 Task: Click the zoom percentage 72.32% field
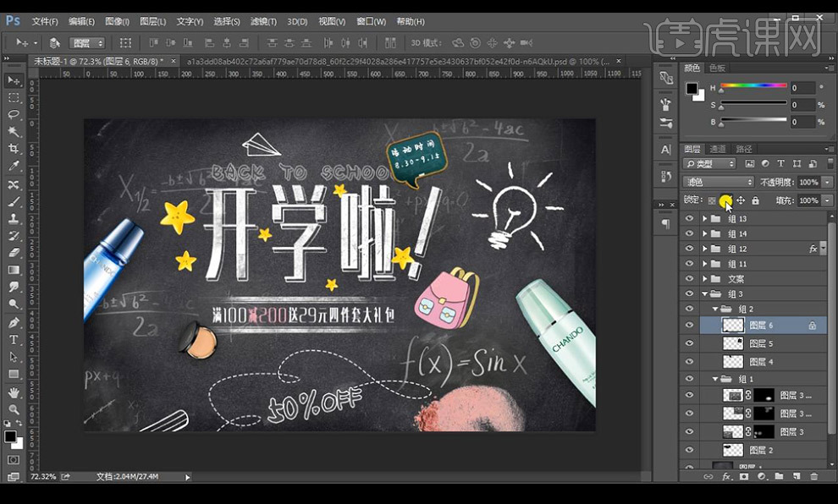[x=43, y=476]
